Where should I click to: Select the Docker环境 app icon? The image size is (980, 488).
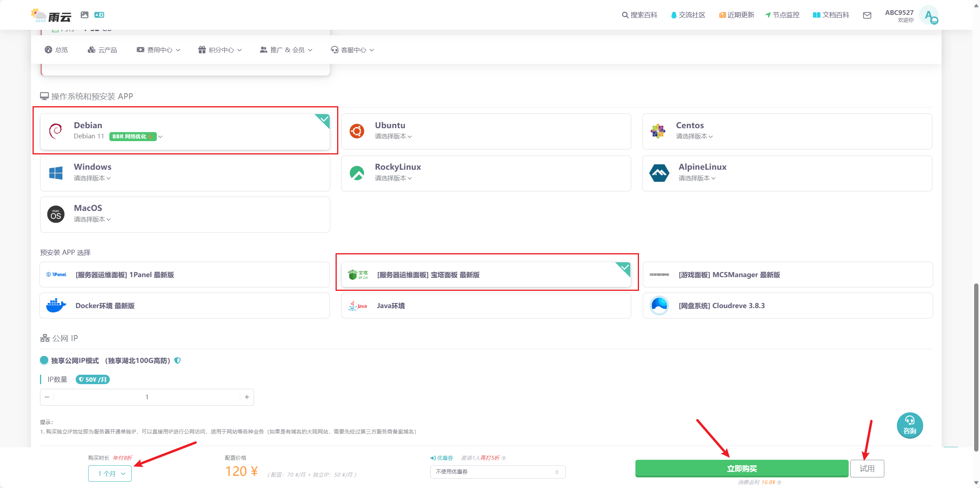point(56,306)
